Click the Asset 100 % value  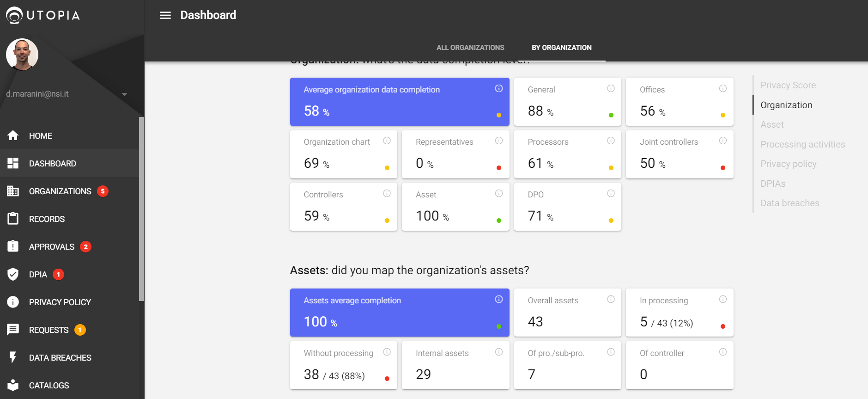tap(432, 216)
